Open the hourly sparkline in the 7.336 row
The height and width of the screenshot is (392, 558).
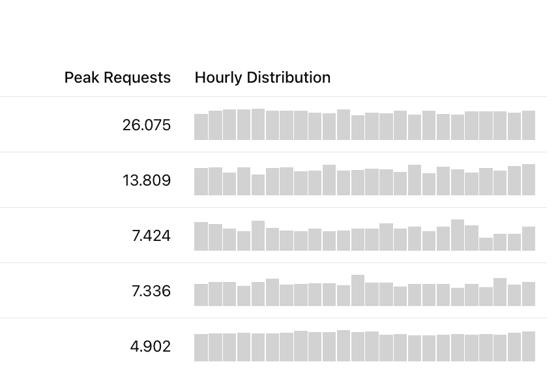(x=365, y=290)
